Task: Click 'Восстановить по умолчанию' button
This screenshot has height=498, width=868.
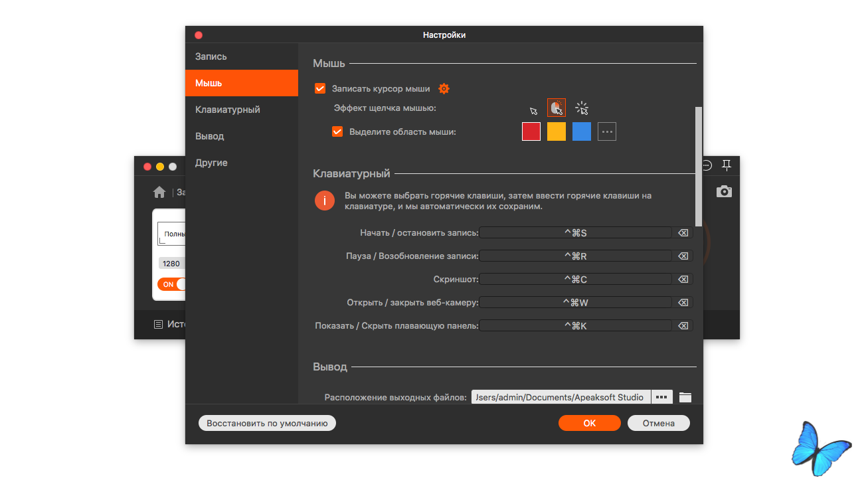Action: coord(267,423)
